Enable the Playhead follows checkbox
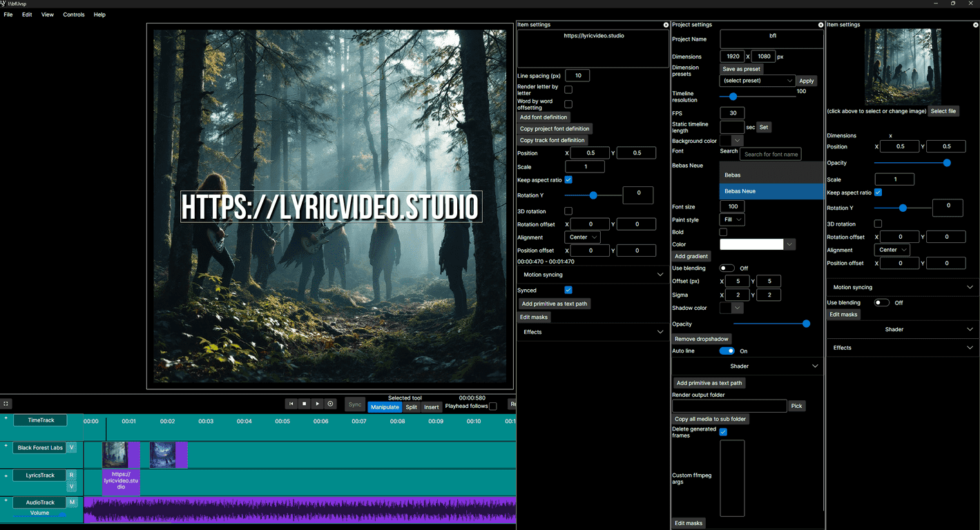This screenshot has width=980, height=530. pos(492,406)
